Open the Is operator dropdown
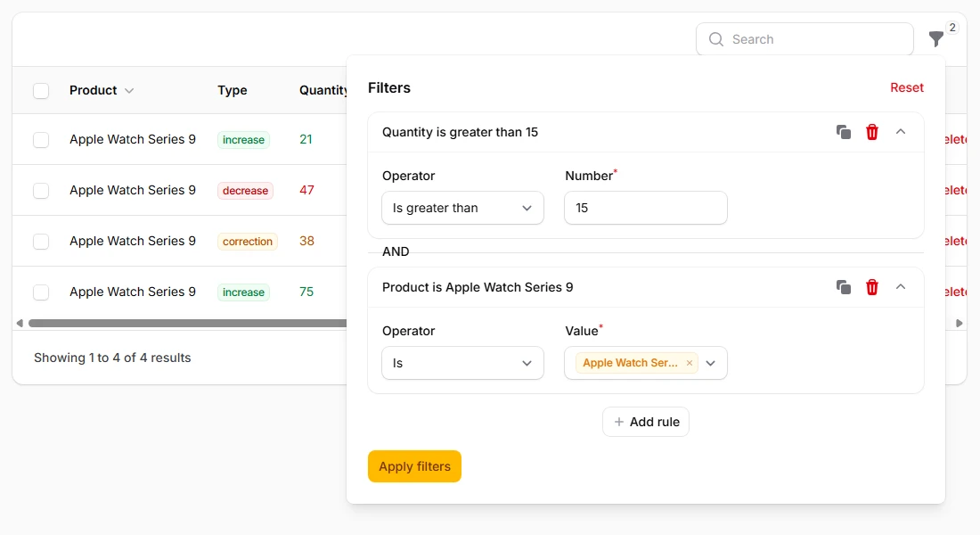Image resolution: width=980 pixels, height=535 pixels. pos(462,363)
